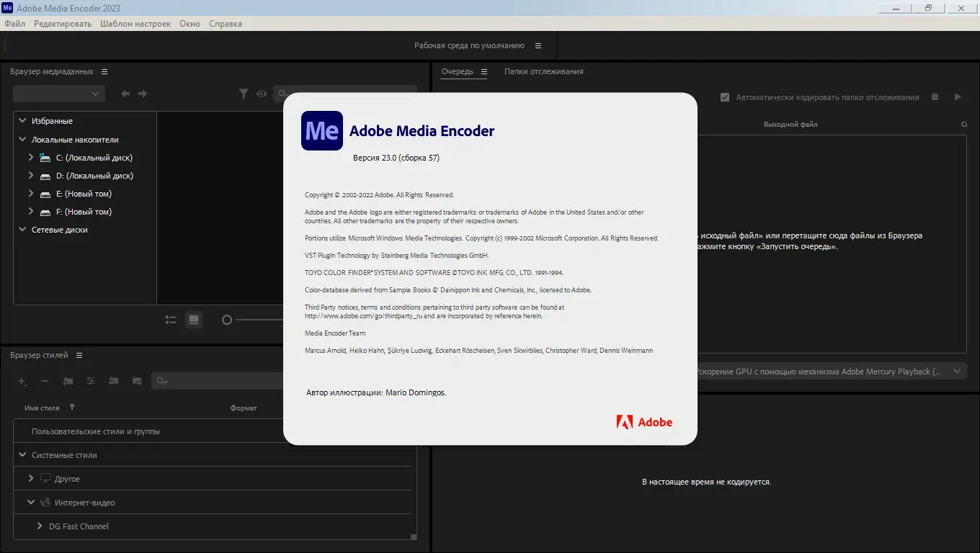
Task: Open the Окно menu
Action: 190,24
